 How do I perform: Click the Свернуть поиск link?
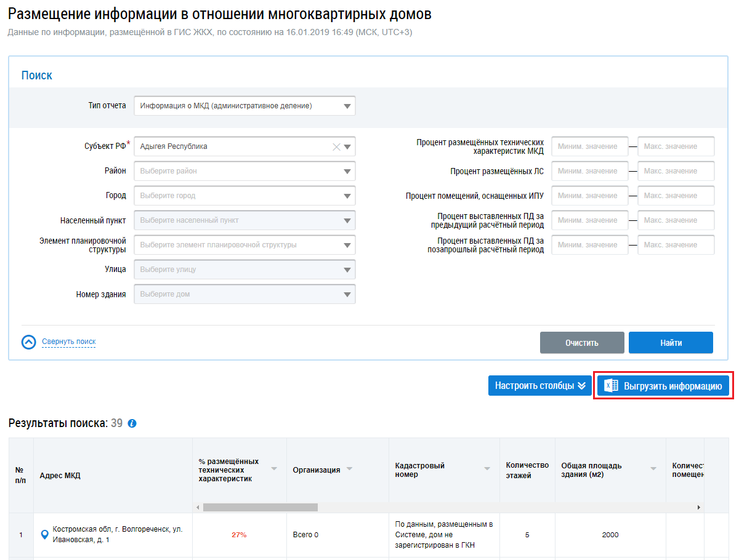click(69, 342)
